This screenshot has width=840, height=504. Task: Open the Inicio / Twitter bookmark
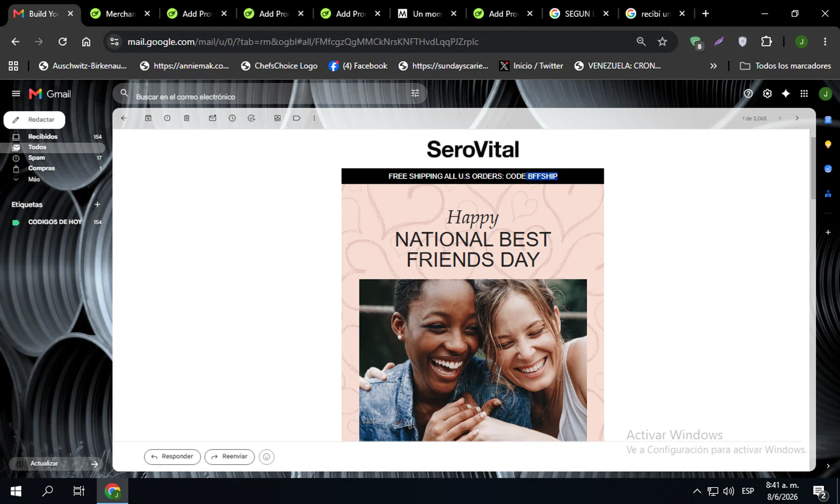pos(531,66)
